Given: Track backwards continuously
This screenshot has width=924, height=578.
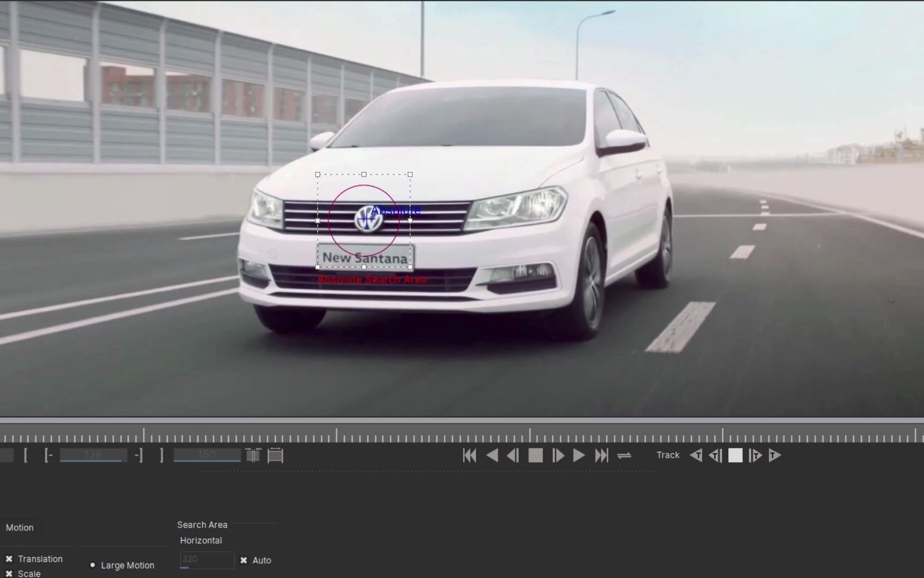Looking at the screenshot, I should [x=696, y=455].
